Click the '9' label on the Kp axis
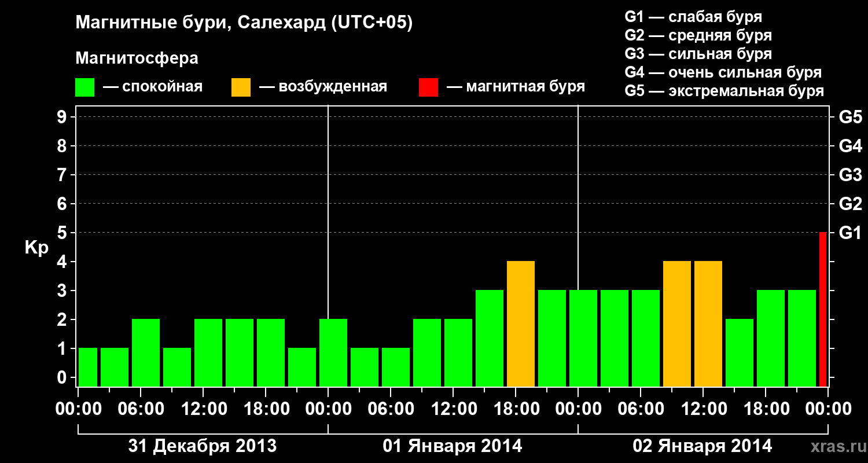This screenshot has height=463, width=868. [63, 117]
